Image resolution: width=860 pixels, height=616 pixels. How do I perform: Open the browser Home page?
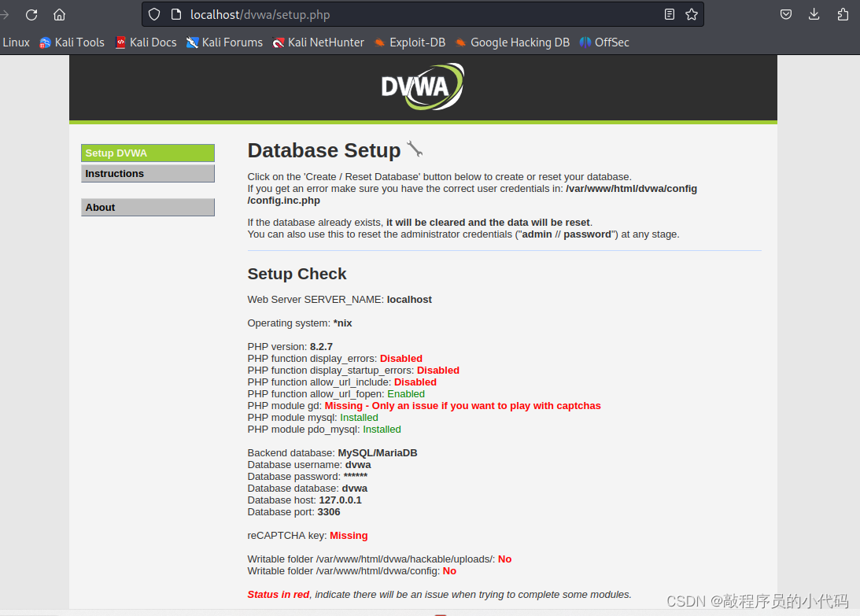59,14
